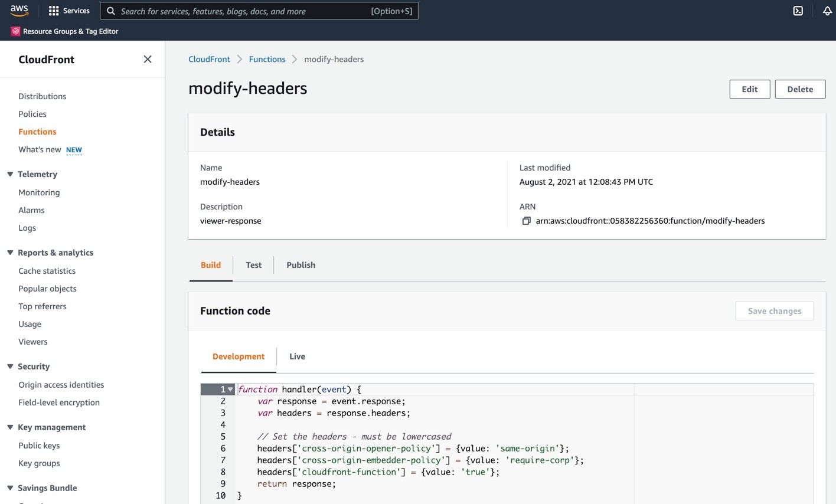Open Origin access identities
This screenshot has height=504, width=836.
(x=61, y=385)
